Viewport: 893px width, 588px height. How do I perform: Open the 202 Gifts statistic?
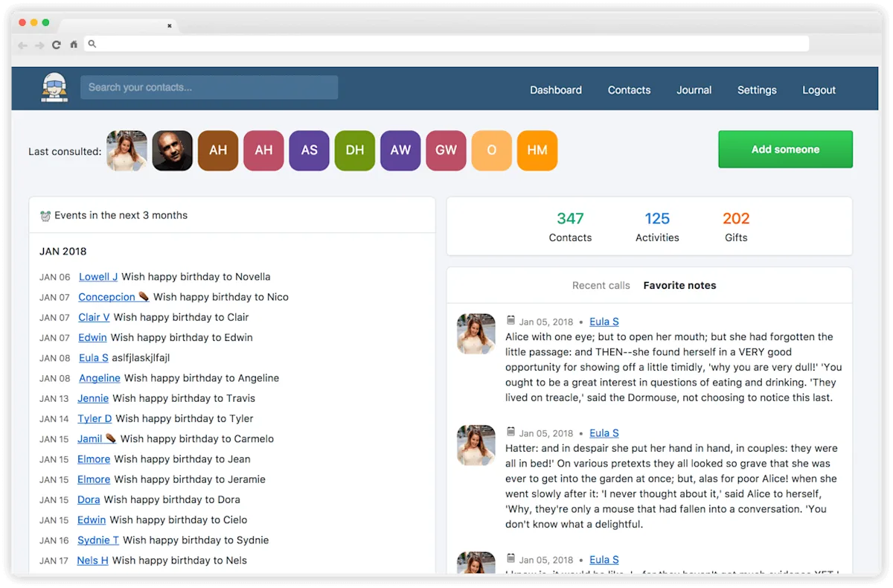coord(736,227)
